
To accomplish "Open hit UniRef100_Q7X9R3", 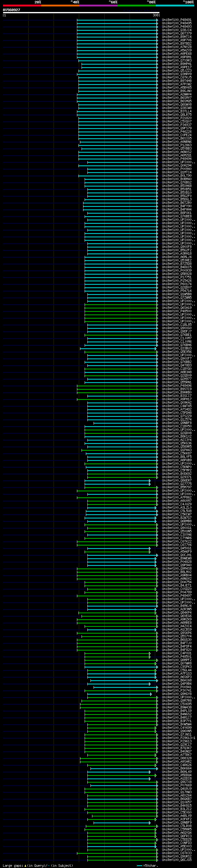I will pos(176,61).
